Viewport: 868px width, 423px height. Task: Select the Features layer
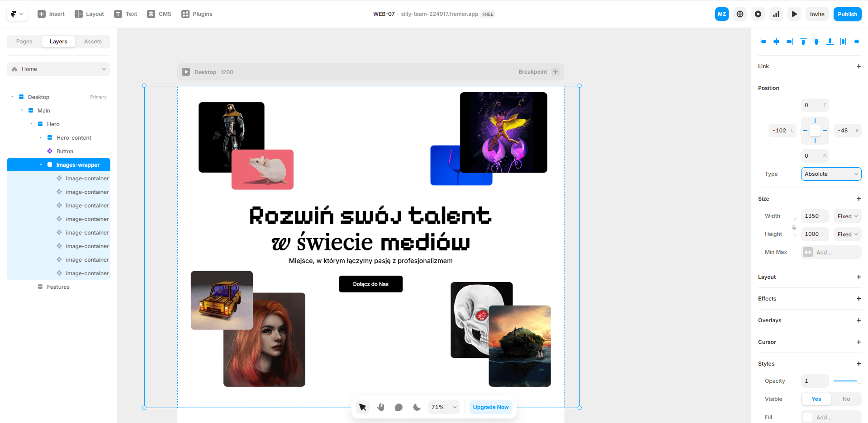click(x=58, y=287)
